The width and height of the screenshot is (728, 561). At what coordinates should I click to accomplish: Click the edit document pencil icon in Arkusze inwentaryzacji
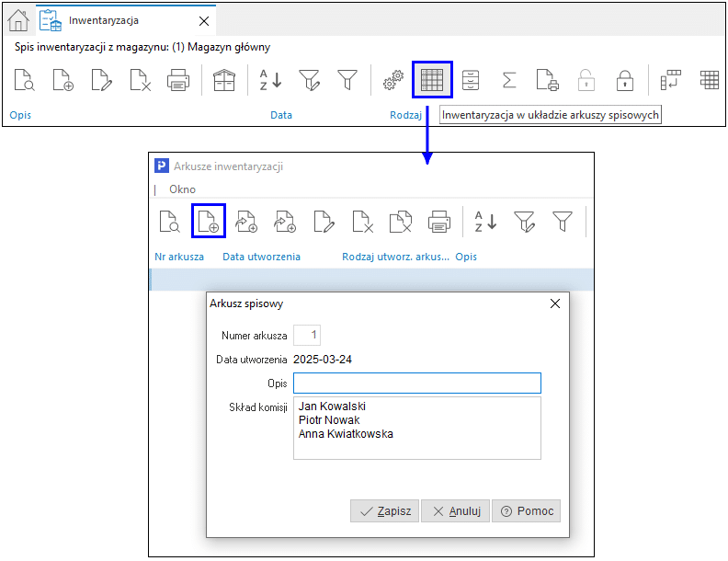324,221
